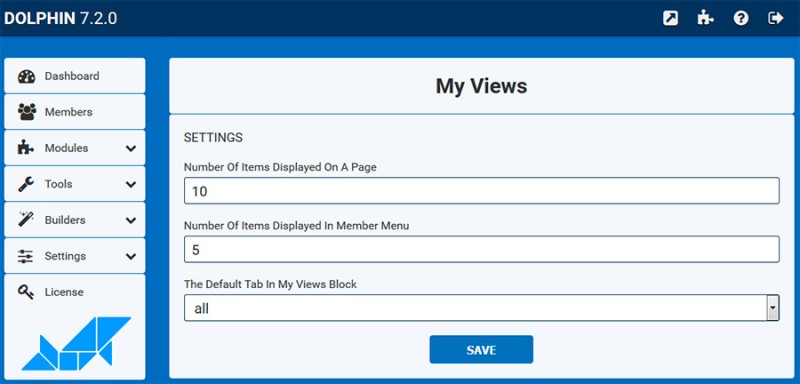Click the My Views page heading
The image size is (800, 384).
pos(481,86)
